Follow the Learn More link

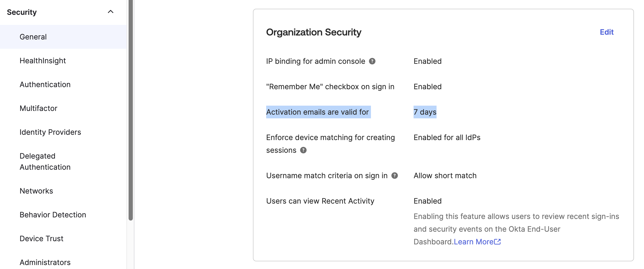pos(474,241)
